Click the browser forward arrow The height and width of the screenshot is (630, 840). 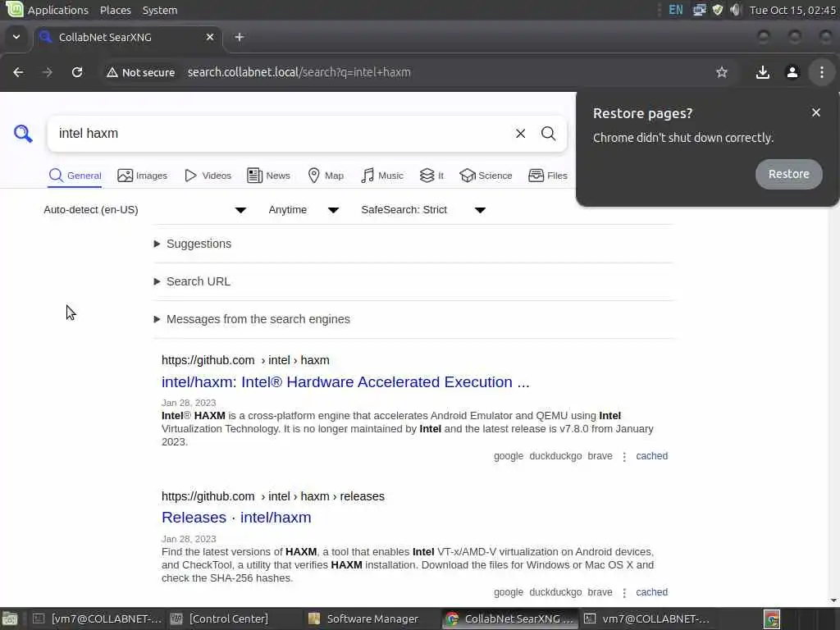pyautogui.click(x=47, y=72)
